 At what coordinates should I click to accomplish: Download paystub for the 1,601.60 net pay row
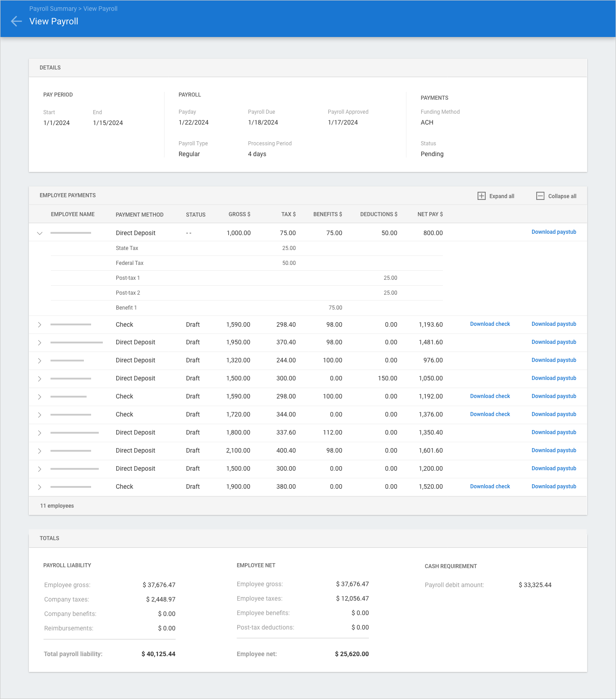pos(553,450)
